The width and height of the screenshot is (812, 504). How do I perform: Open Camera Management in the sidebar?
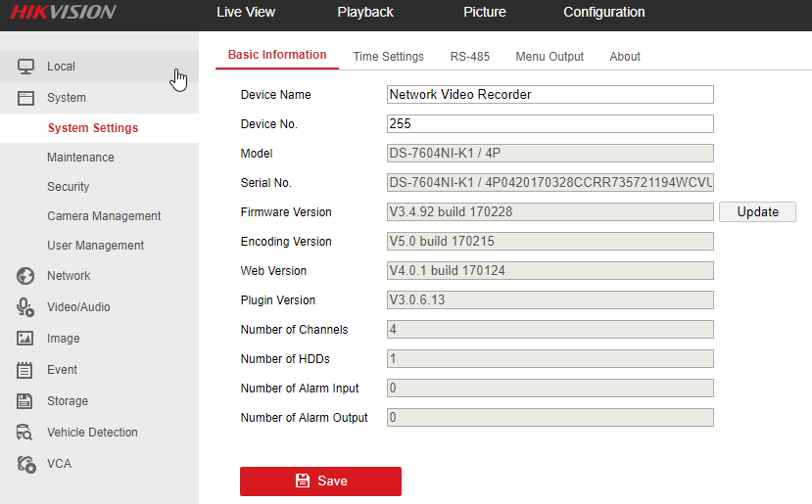click(104, 216)
